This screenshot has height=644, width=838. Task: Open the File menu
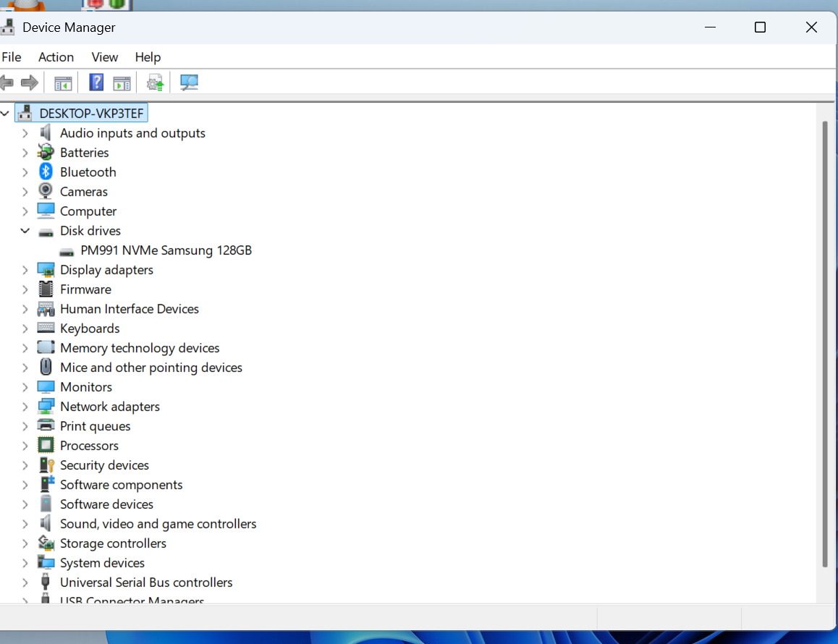click(11, 57)
